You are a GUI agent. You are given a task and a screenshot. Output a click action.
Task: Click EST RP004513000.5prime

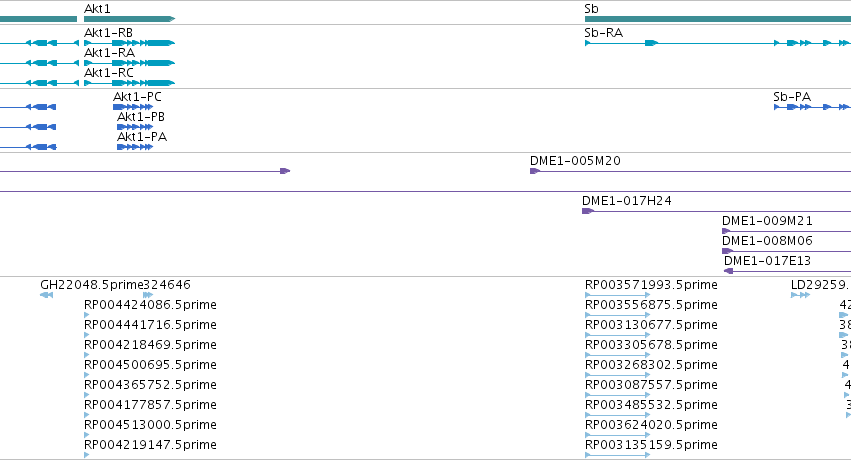150,425
